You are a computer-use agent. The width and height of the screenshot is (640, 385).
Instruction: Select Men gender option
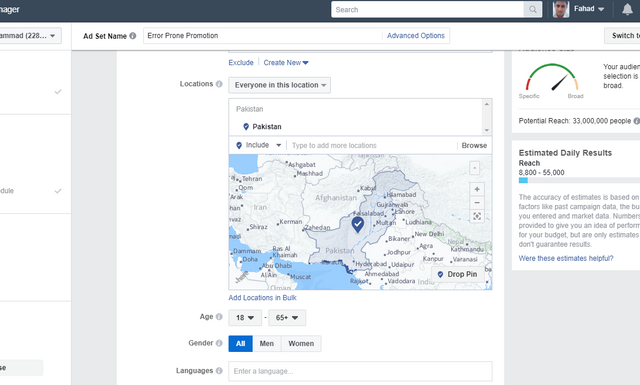tap(267, 343)
